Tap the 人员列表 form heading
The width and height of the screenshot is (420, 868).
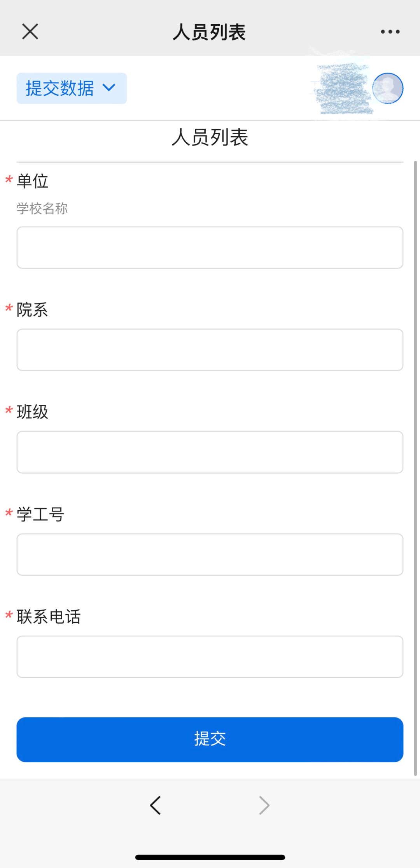coord(210,137)
